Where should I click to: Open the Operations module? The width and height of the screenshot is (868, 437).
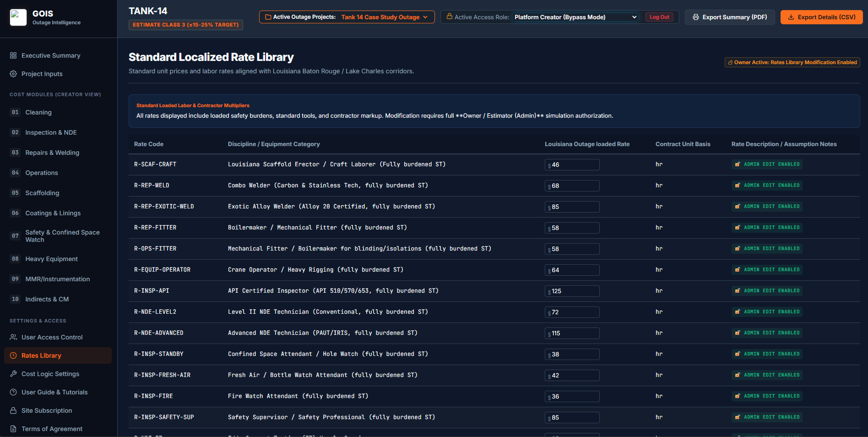click(58, 173)
